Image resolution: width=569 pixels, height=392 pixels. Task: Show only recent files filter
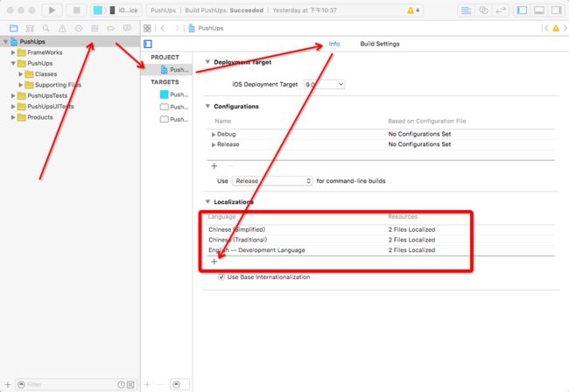121,384
